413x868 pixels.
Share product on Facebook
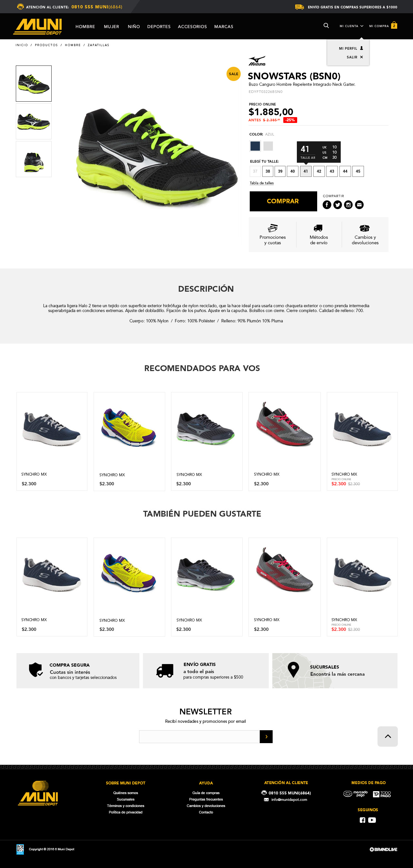point(327,205)
